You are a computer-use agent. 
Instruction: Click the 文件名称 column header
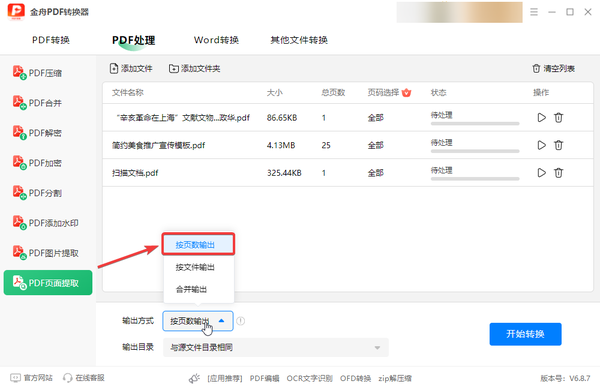[128, 92]
